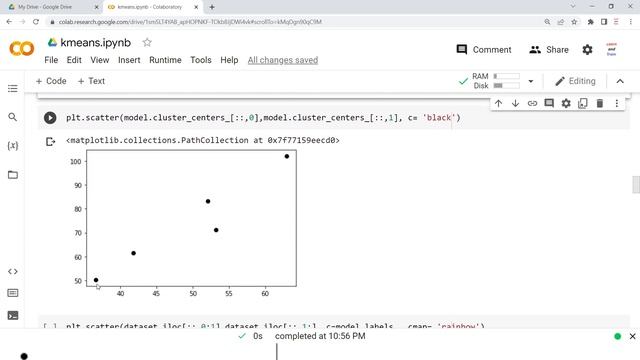Screen dimensions: 640x360
Task: Expand runtime connection options dropdown
Action: click(x=531, y=81)
